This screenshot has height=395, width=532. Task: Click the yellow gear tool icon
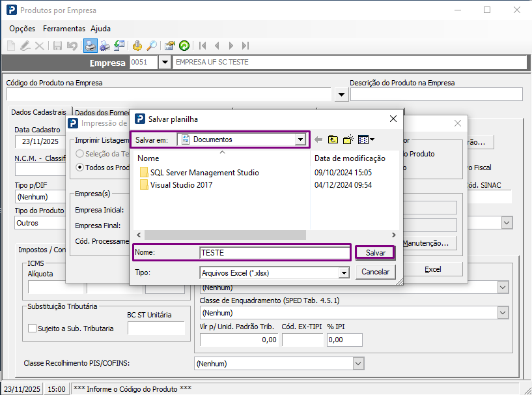[137, 46]
